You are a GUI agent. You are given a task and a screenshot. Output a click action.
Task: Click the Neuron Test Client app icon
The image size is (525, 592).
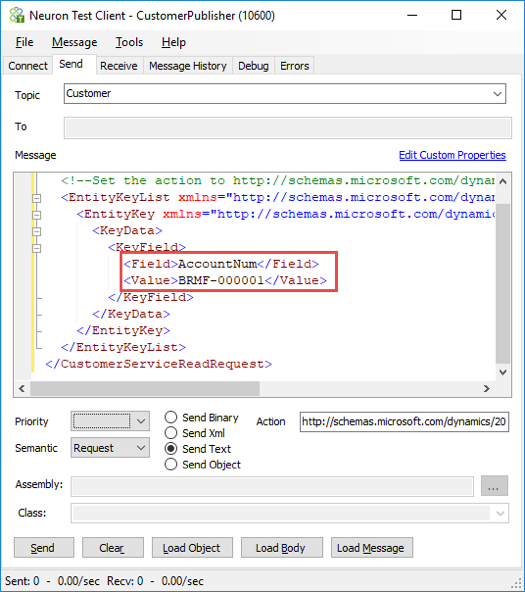[x=17, y=15]
